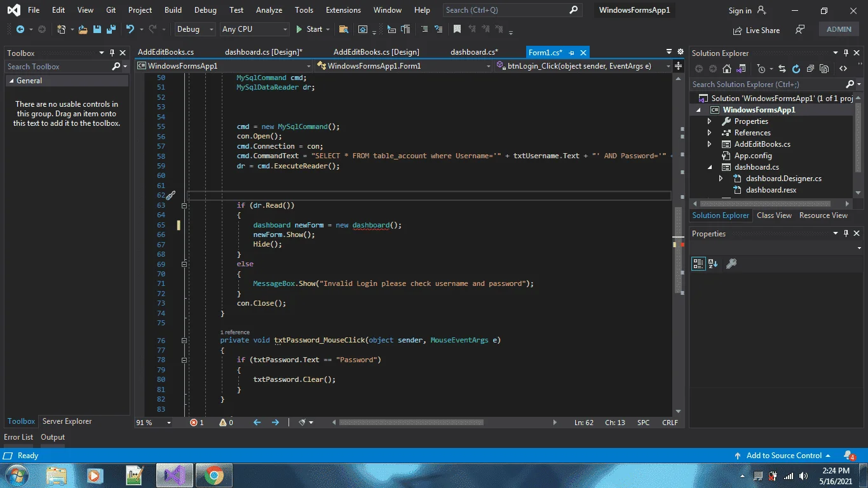
Task: Expand the Properties node in Solution Explorer
Action: [x=710, y=121]
